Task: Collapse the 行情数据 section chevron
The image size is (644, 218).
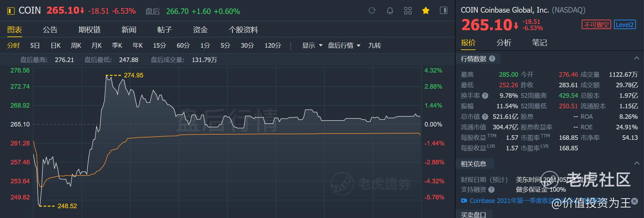Action: (x=636, y=58)
